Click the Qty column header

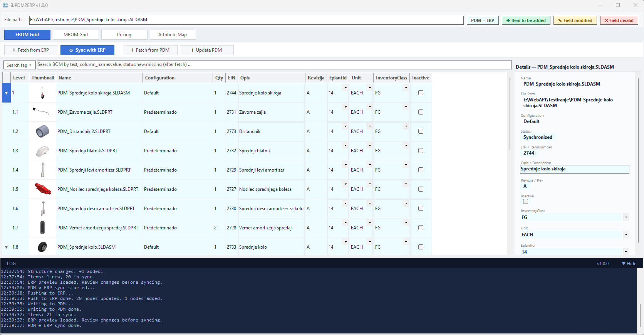(219, 78)
